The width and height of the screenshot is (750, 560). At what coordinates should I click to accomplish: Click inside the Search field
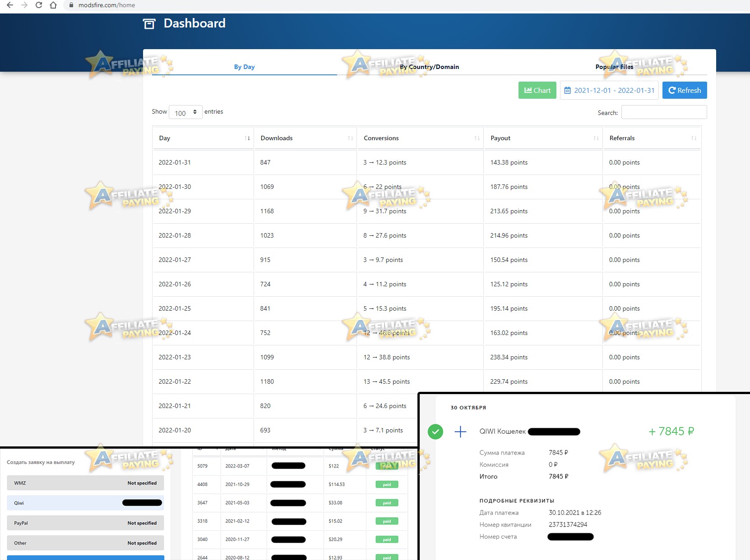(663, 112)
